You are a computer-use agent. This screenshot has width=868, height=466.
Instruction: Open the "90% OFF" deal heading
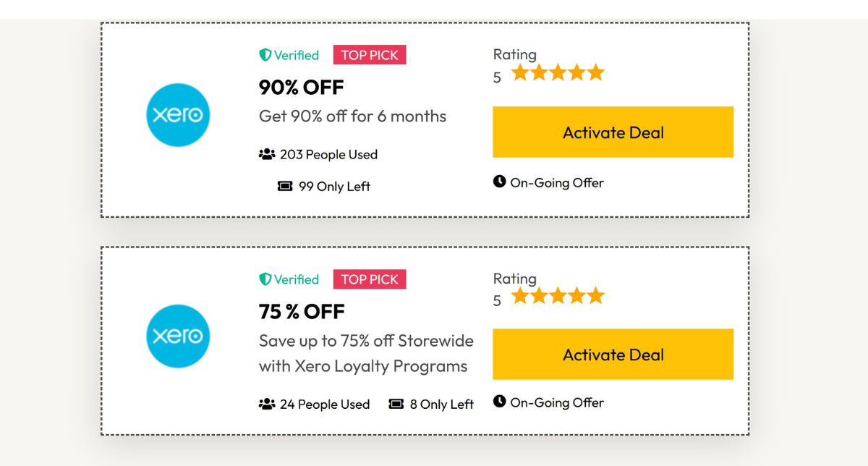pos(302,88)
